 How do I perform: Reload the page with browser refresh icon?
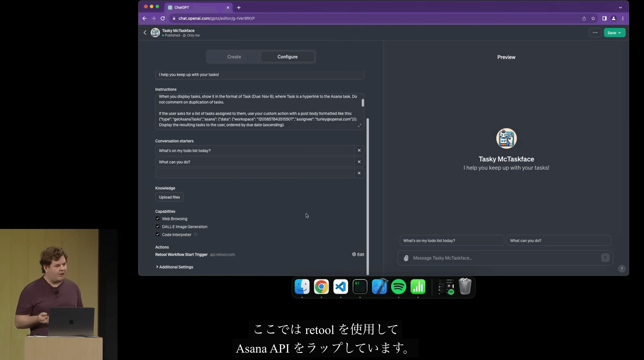click(x=163, y=18)
